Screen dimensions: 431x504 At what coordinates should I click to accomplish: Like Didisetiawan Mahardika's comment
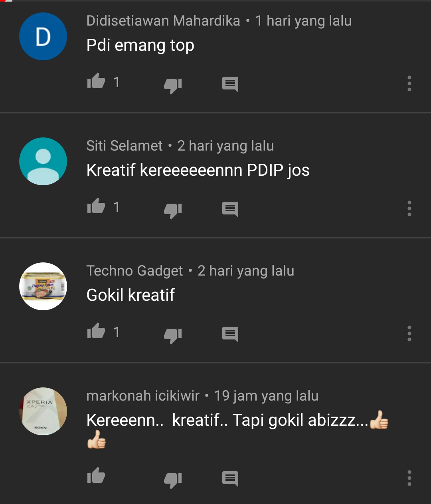96,81
